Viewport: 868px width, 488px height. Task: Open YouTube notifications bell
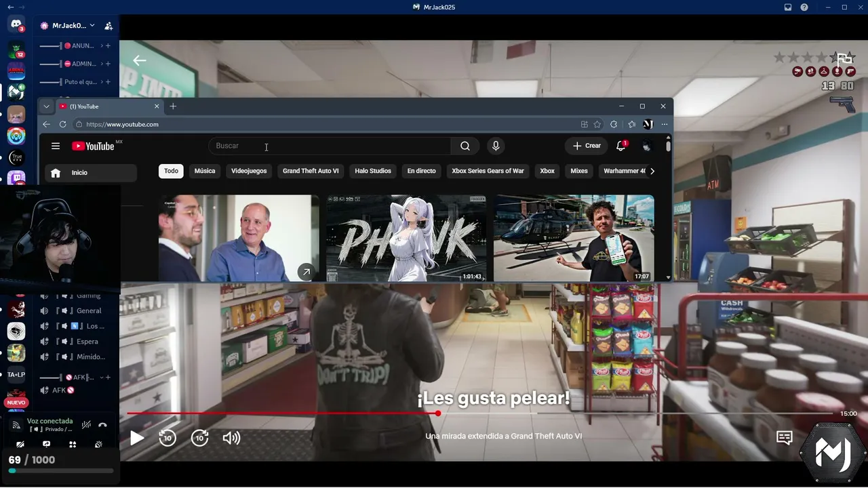click(x=620, y=146)
